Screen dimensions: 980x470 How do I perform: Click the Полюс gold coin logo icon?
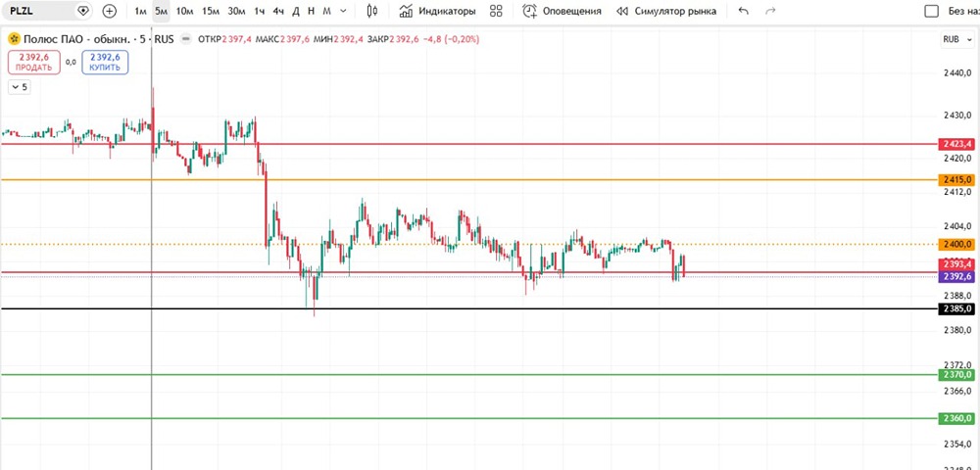(x=14, y=39)
